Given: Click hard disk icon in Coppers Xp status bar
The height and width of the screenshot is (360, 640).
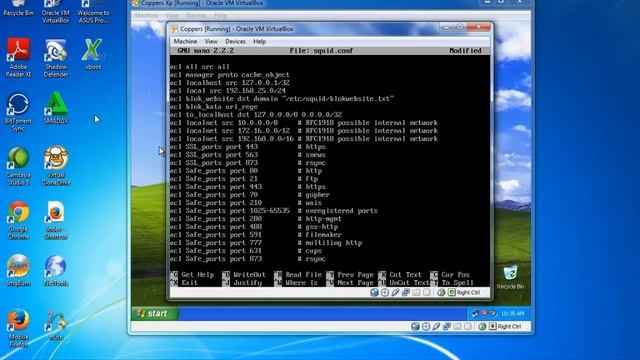Looking at the screenshot, I should pyautogui.click(x=415, y=326).
